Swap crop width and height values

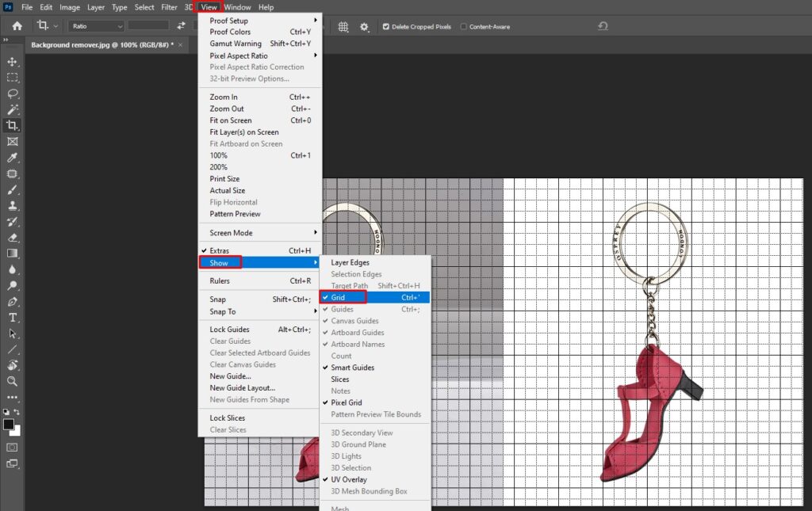[x=179, y=26]
